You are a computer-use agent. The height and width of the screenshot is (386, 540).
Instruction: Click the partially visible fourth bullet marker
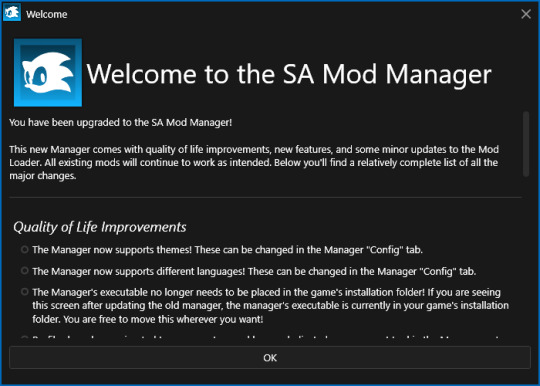click(x=24, y=337)
